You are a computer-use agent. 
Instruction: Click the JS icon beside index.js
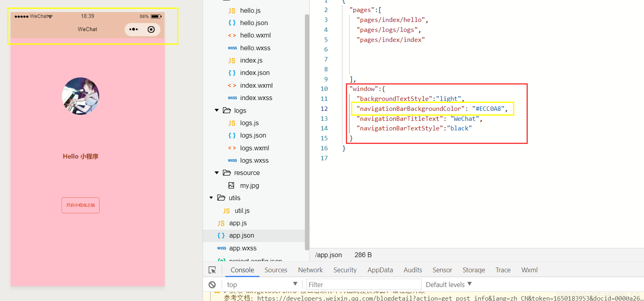[x=232, y=61]
